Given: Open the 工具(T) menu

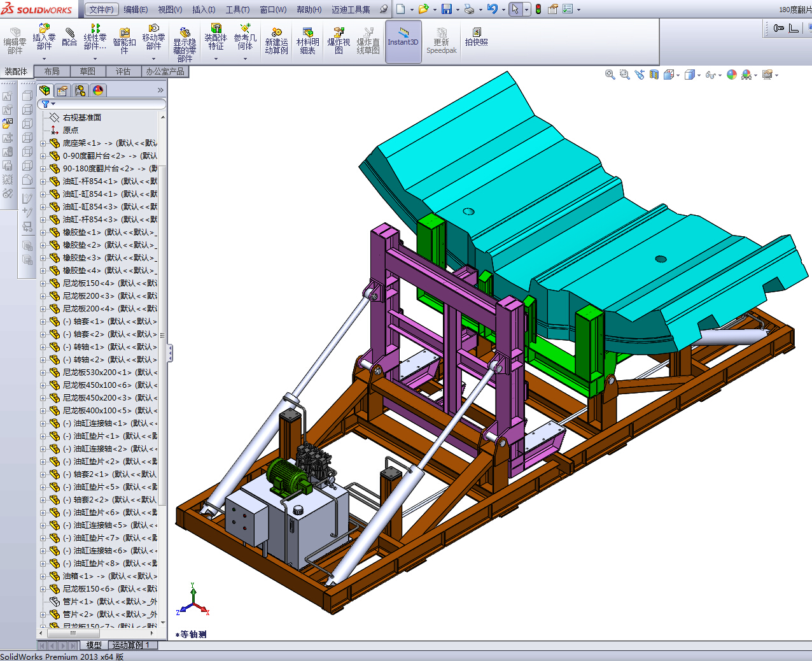Looking at the screenshot, I should 237,10.
